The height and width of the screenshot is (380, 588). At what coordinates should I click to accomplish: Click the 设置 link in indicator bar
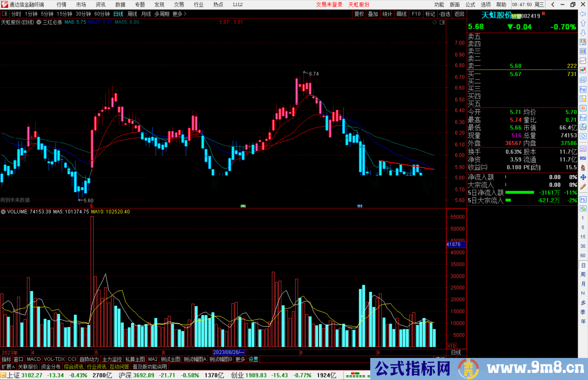(x=253, y=359)
